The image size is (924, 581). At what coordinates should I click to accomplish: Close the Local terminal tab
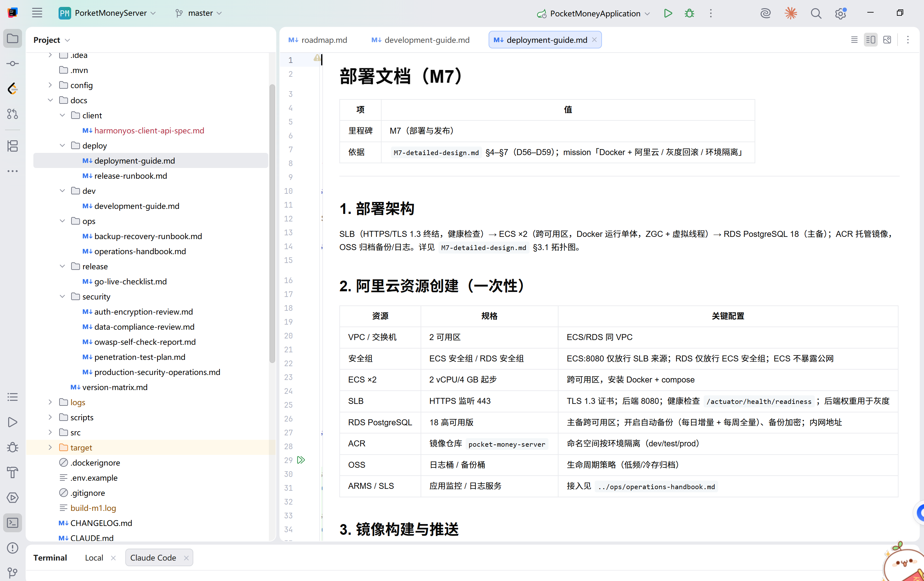pos(113,558)
